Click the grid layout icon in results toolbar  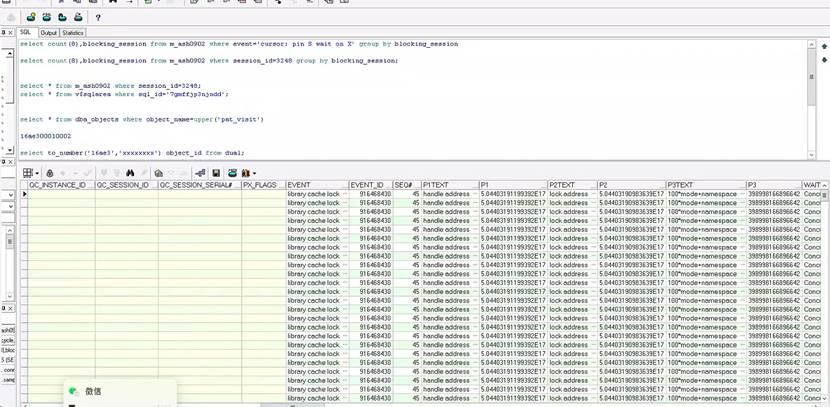coord(28,173)
